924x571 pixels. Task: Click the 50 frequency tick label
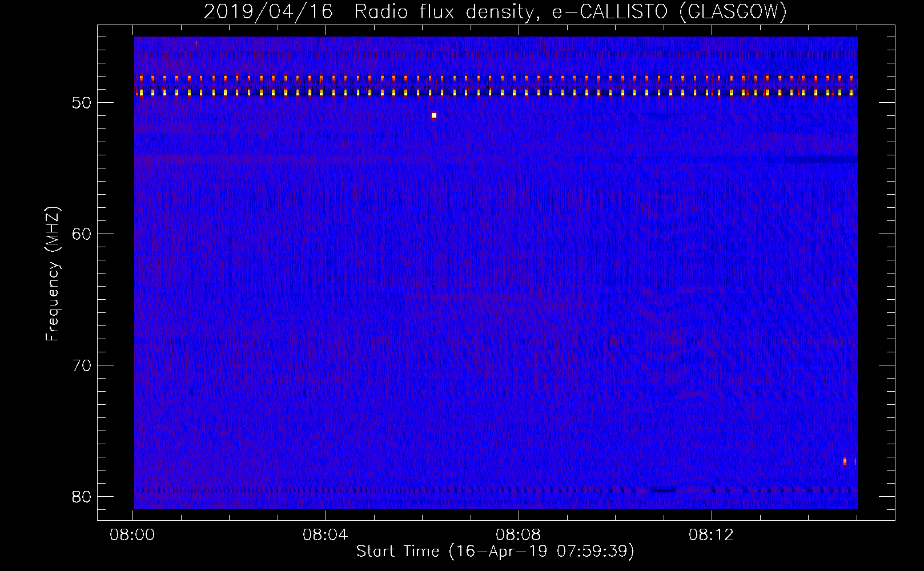coord(82,103)
